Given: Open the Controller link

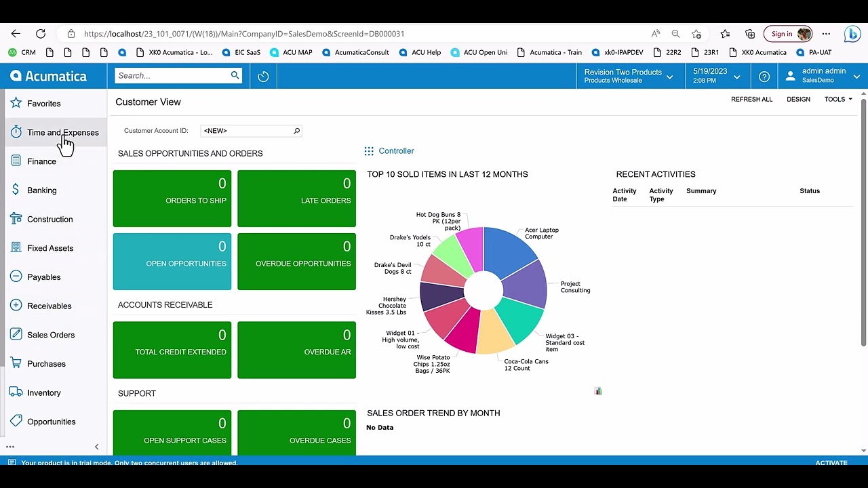Looking at the screenshot, I should pos(396,151).
